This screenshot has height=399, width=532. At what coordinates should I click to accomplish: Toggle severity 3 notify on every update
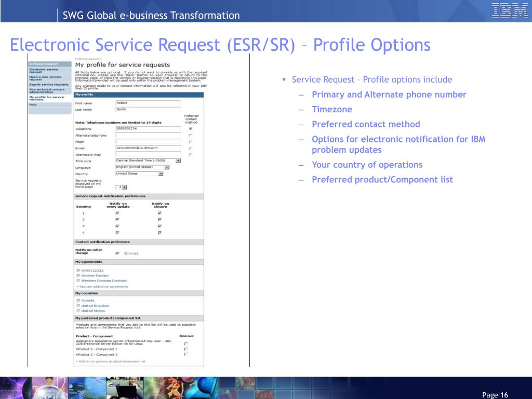[117, 226]
